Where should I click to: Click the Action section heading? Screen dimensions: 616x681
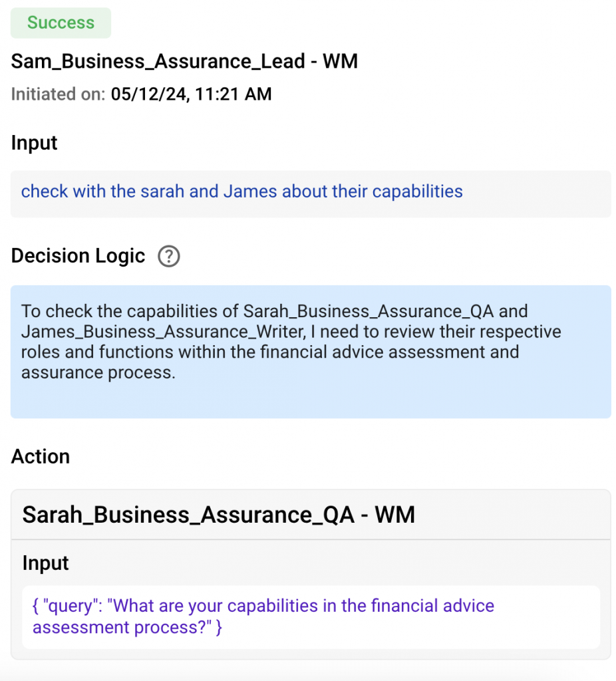[41, 456]
